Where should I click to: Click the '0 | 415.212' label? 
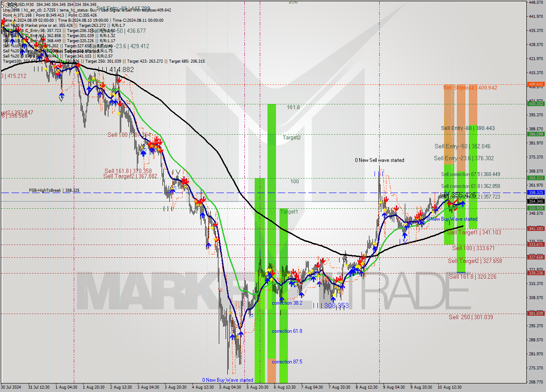13,76
